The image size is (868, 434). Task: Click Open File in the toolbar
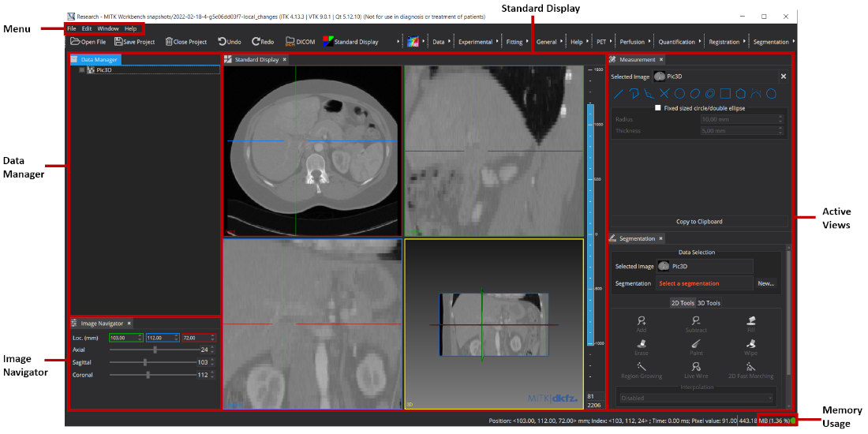point(88,42)
